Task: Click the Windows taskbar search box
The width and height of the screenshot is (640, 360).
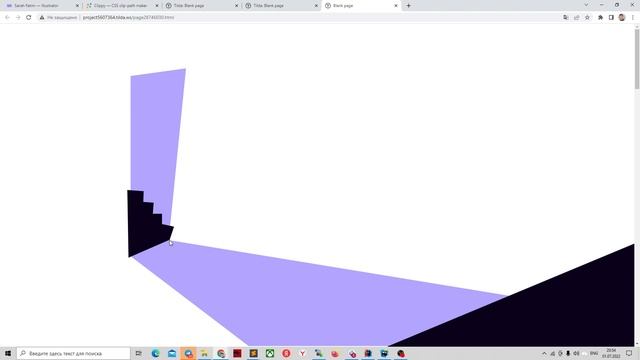Action: [x=73, y=353]
